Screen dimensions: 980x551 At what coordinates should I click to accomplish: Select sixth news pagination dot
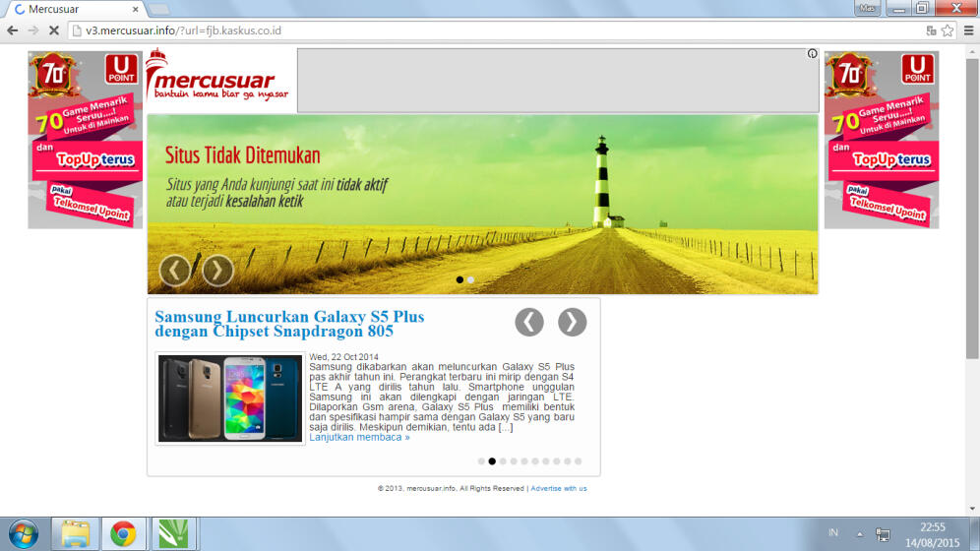535,461
